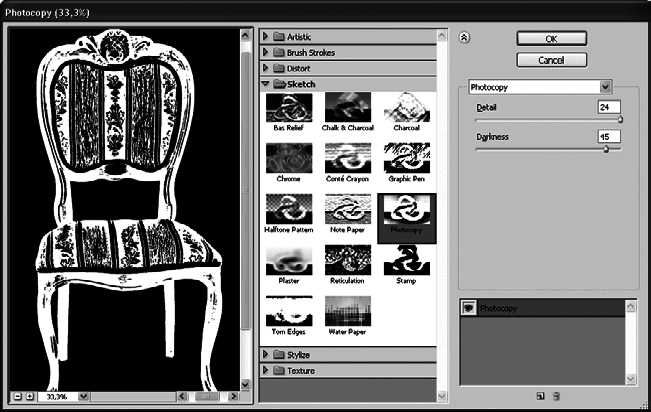
Task: Choose the Halftone Pattern filter thumbnail
Action: 289,209
